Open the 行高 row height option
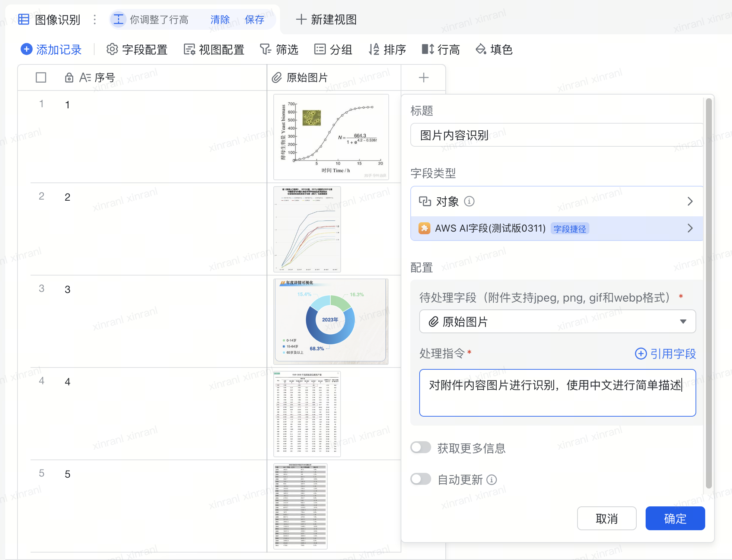The image size is (732, 560). (x=441, y=49)
